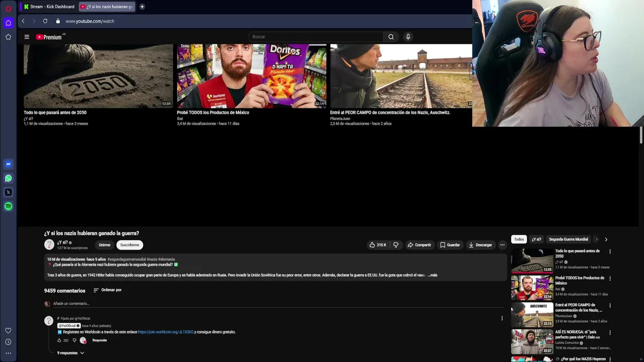
Task: Open Messenger from the Opera sidebar
Action: coord(8,164)
